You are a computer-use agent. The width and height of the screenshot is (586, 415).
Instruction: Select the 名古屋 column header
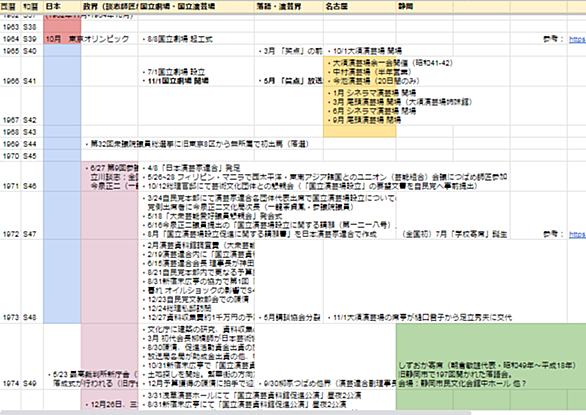[360, 6]
